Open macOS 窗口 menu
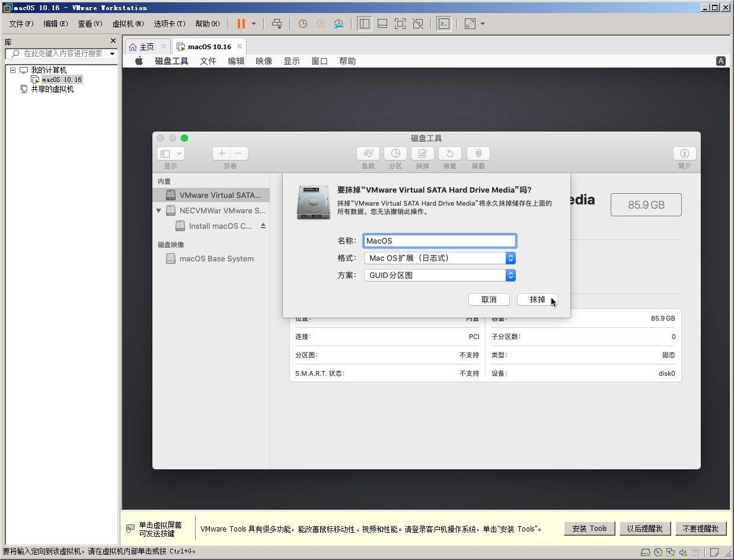 point(320,61)
